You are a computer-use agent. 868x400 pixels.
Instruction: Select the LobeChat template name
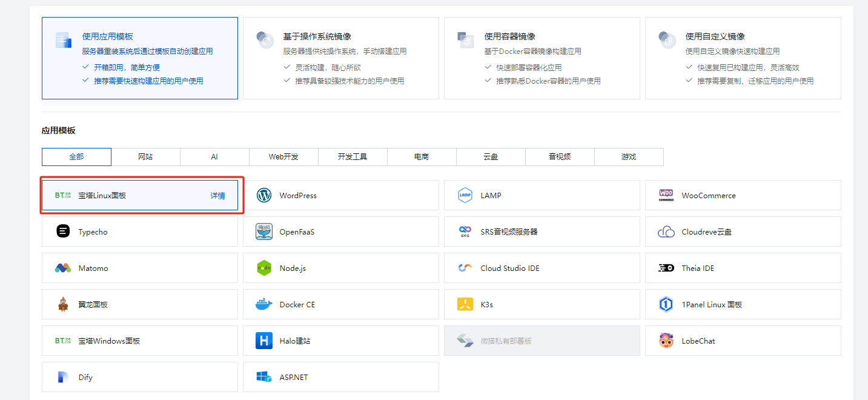point(698,341)
